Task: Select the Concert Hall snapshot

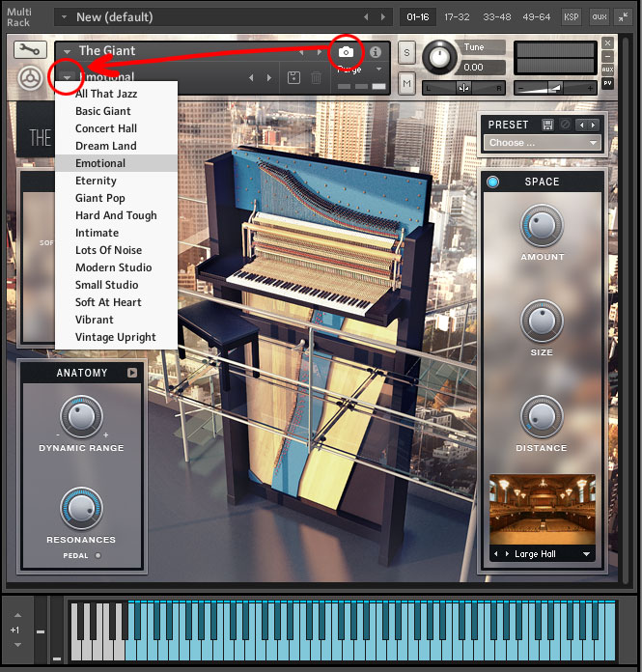Action: coord(116,128)
